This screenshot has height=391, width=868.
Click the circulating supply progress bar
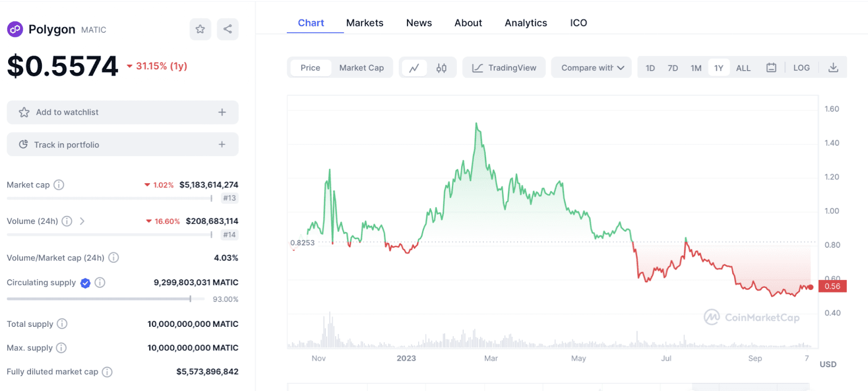[x=105, y=299]
